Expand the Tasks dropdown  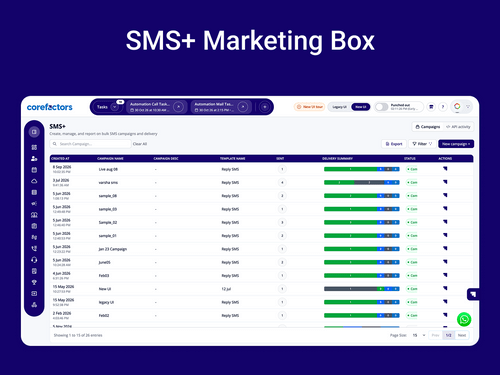coord(115,107)
